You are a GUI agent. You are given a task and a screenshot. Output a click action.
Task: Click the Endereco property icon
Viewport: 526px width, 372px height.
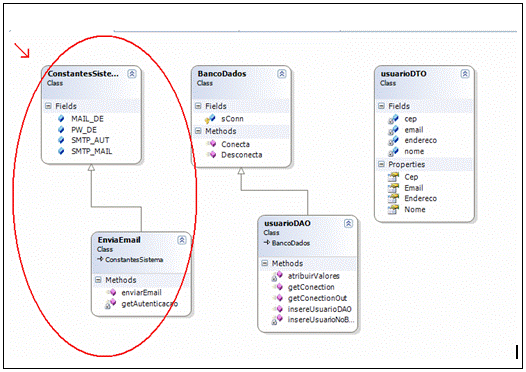393,199
